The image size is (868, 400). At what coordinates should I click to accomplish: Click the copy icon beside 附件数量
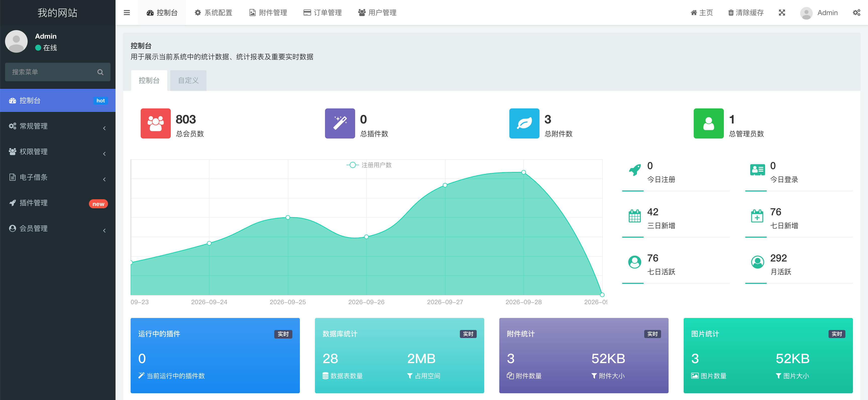pos(510,375)
